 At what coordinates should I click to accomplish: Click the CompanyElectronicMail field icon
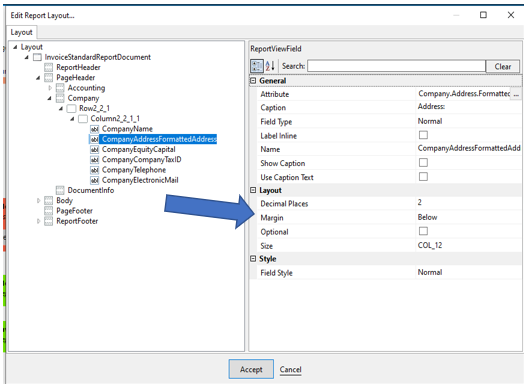tap(95, 180)
